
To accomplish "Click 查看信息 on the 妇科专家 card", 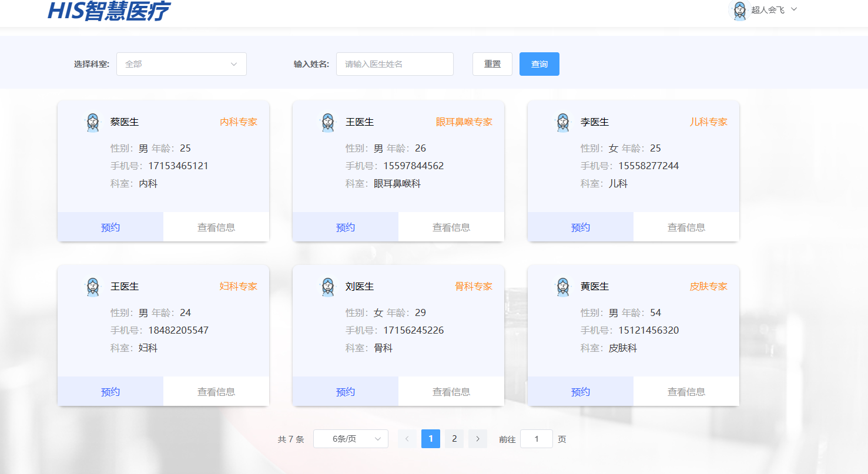I will [x=216, y=391].
